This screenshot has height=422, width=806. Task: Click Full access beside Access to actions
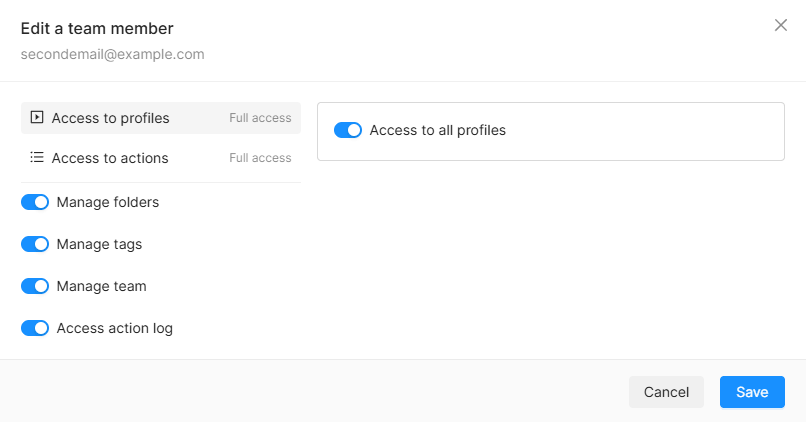coord(260,158)
